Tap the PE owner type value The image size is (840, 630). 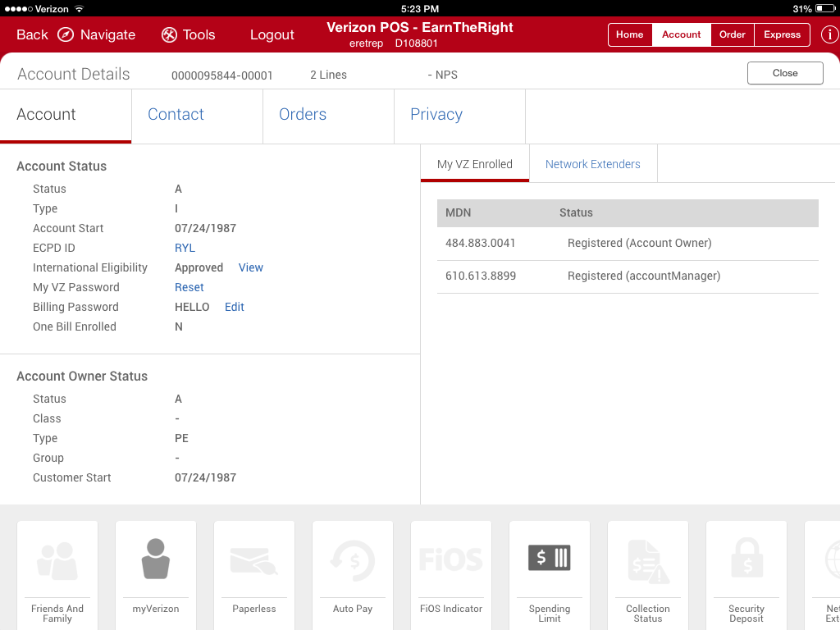tap(181, 438)
